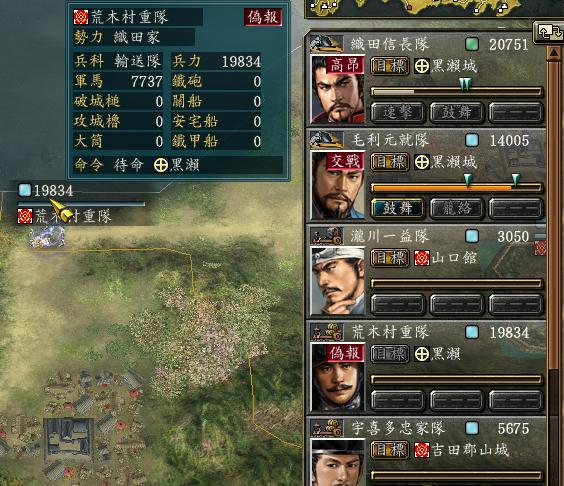The width and height of the screenshot is (564, 486).
Task: Click scrollbar up arrow on unit list
Action: [554, 54]
